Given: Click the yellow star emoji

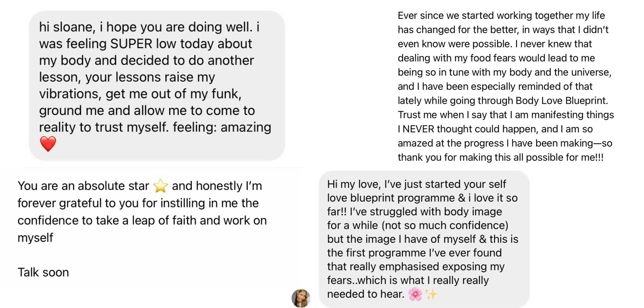Looking at the screenshot, I should pos(160,186).
